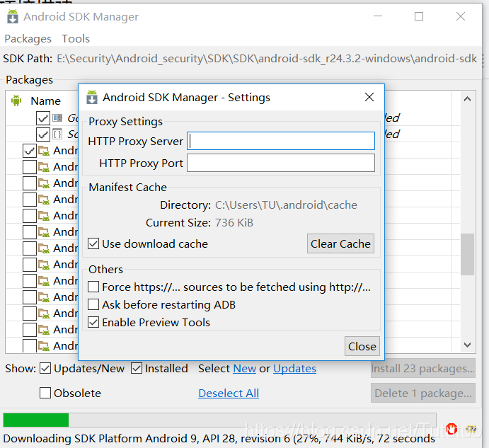Uncheck the checked Andr folder row checkbox
This screenshot has width=489, height=448.
coord(29,151)
